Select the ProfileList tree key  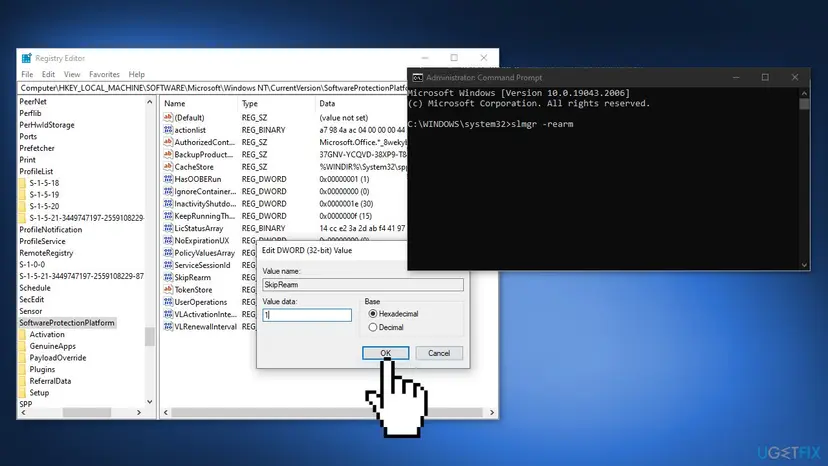36,171
